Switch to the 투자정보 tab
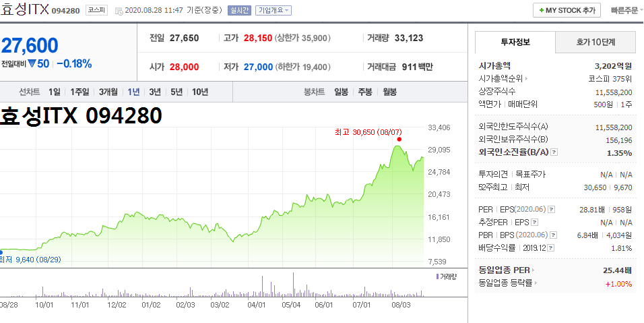This screenshot has height=323, width=644. click(515, 42)
